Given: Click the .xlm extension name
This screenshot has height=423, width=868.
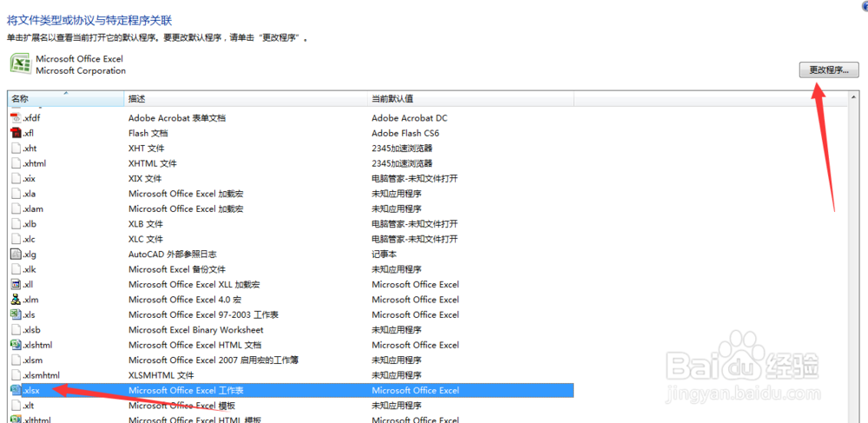Looking at the screenshot, I should [30, 300].
